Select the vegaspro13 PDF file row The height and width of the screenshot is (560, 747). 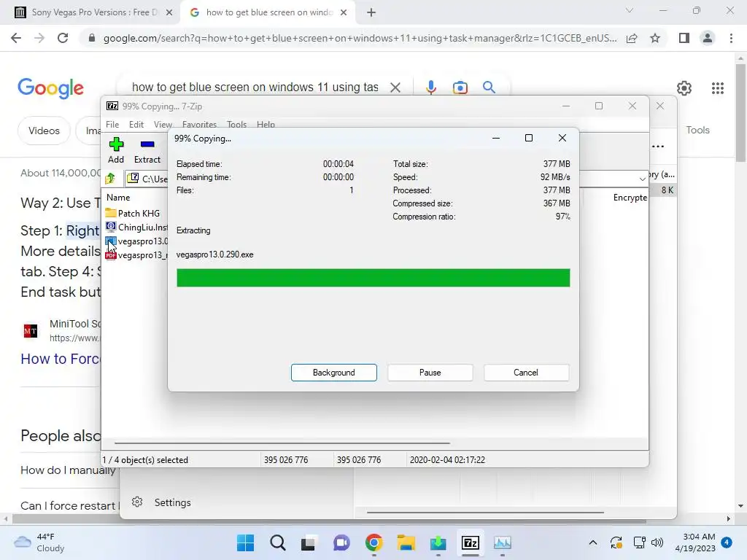tap(136, 254)
